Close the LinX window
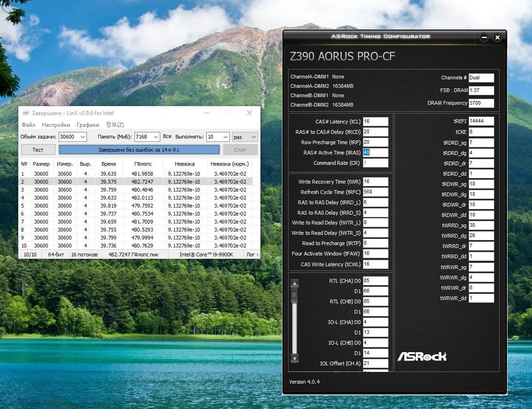532x409 pixels. coord(250,113)
